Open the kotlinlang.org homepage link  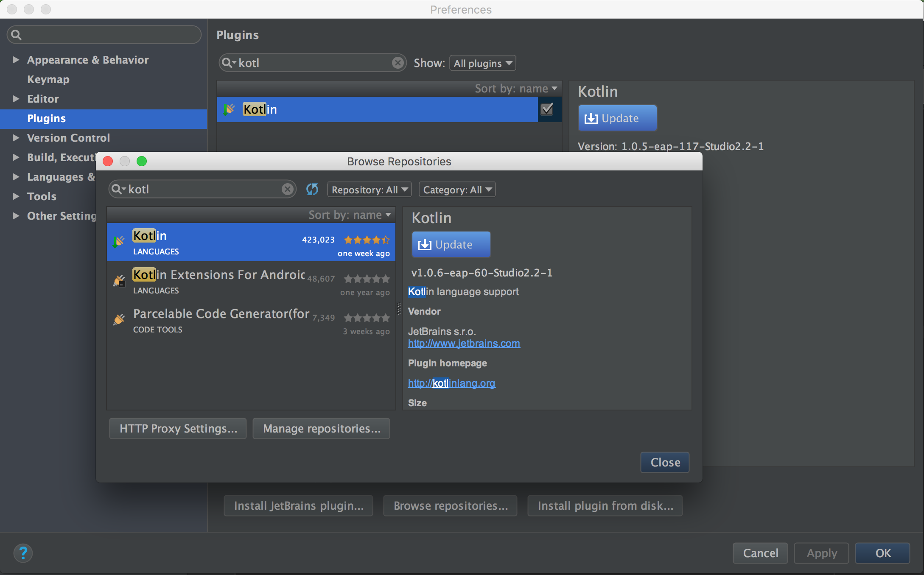pyautogui.click(x=451, y=383)
